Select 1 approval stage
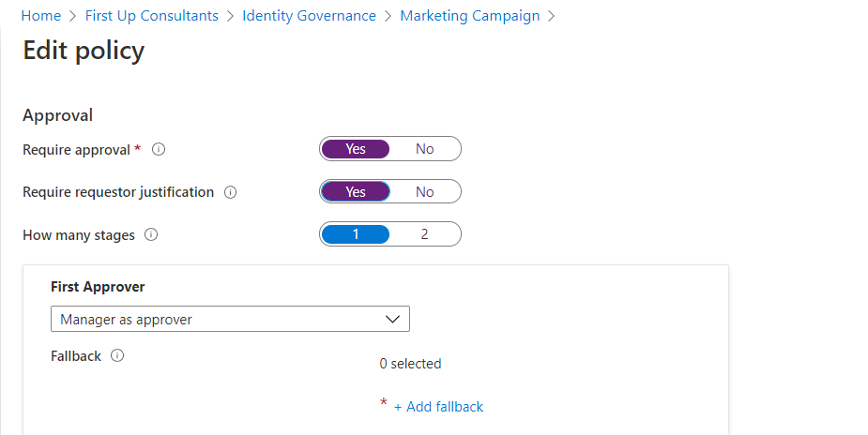 tap(356, 234)
